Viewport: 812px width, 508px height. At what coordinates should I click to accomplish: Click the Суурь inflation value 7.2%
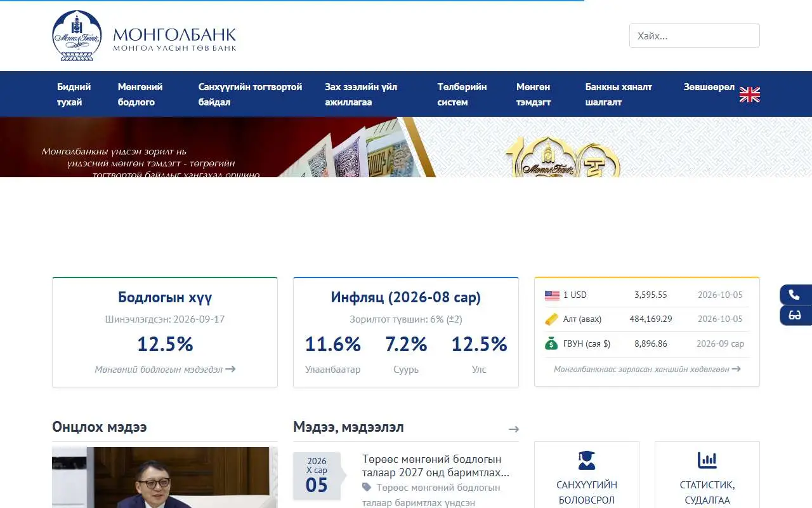click(406, 344)
